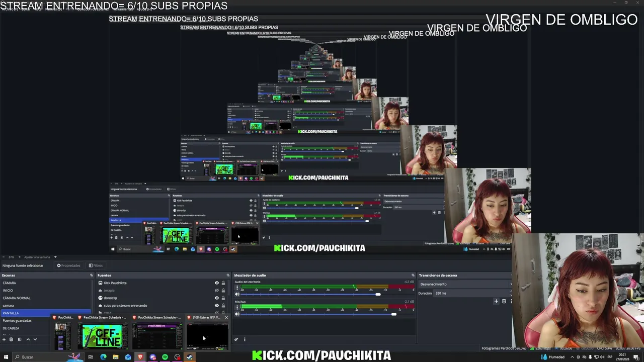Mute the Audio del escritorio channel
The image size is (644, 362).
237,294
